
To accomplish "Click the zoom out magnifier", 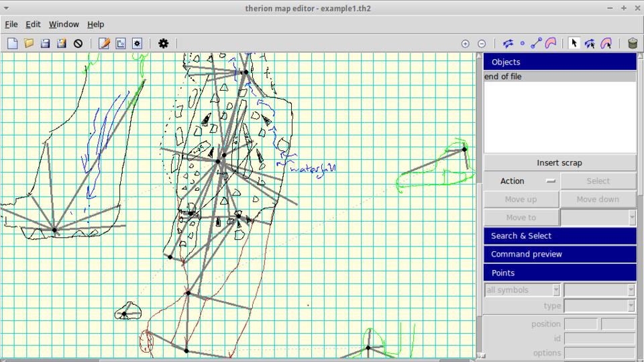I will (x=482, y=44).
